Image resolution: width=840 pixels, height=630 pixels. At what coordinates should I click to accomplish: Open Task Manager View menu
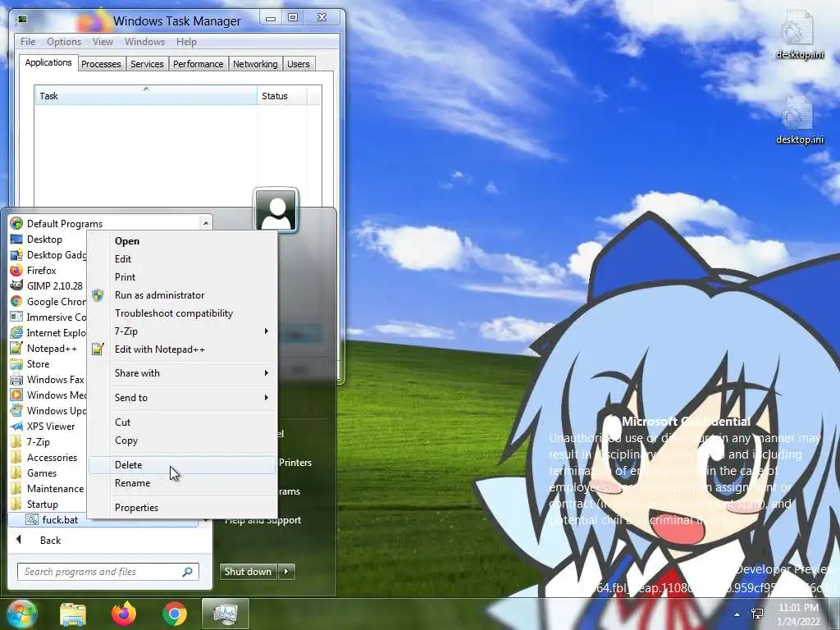click(103, 41)
